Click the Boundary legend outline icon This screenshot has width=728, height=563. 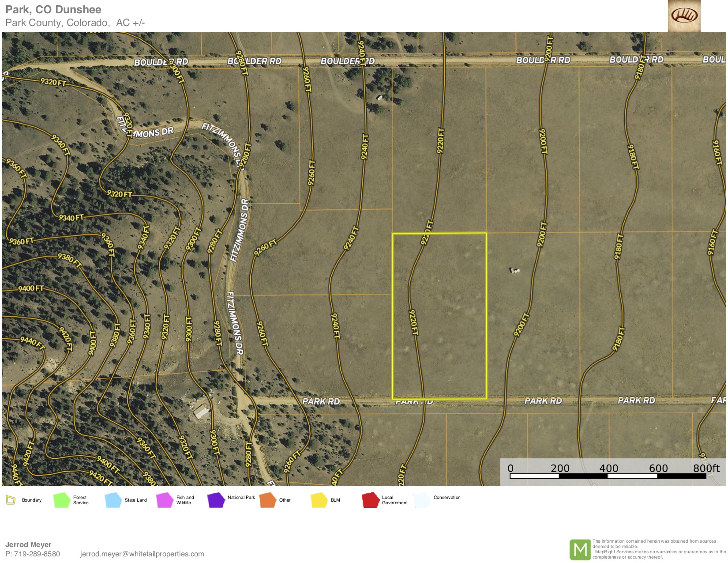[x=11, y=500]
